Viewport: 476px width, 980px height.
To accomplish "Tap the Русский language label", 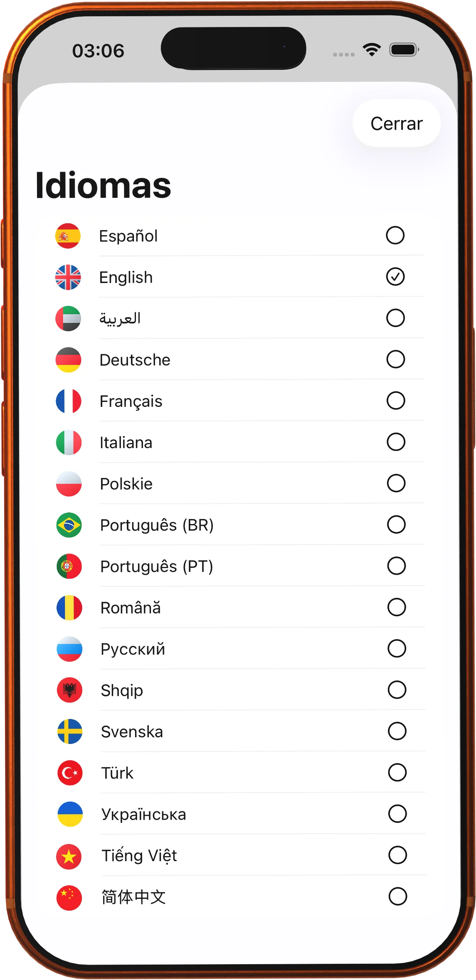I will point(133,649).
